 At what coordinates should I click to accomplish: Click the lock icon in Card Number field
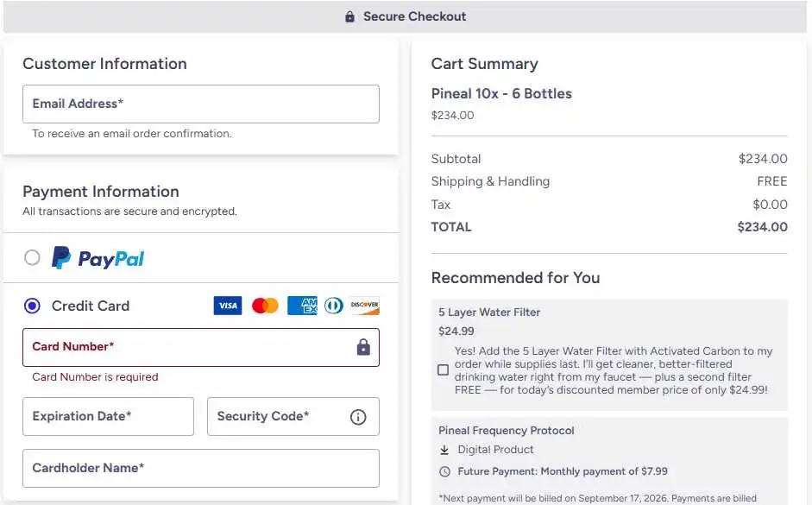pos(363,347)
